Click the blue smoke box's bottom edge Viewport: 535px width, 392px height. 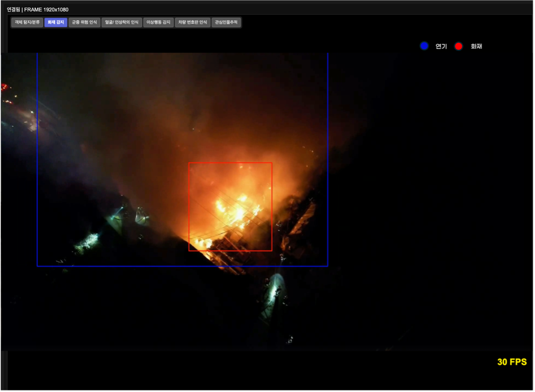coord(183,266)
